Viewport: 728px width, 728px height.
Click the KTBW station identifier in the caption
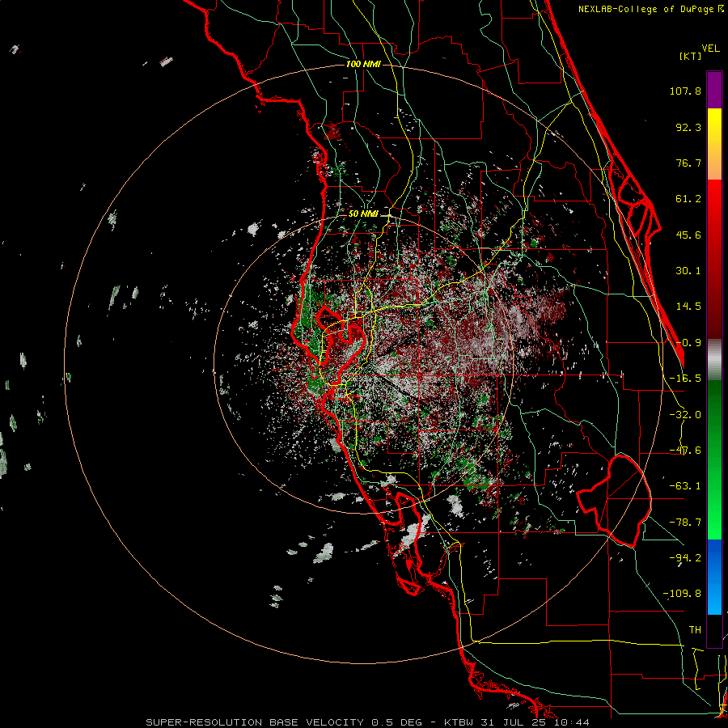[x=460, y=722]
